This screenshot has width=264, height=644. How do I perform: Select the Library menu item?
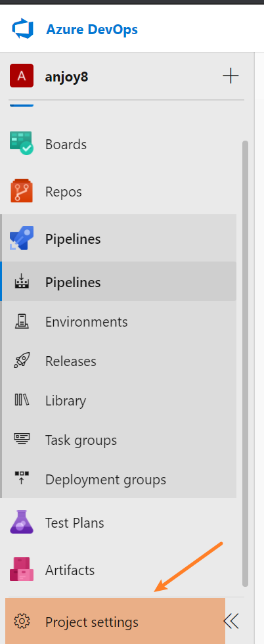(119, 400)
